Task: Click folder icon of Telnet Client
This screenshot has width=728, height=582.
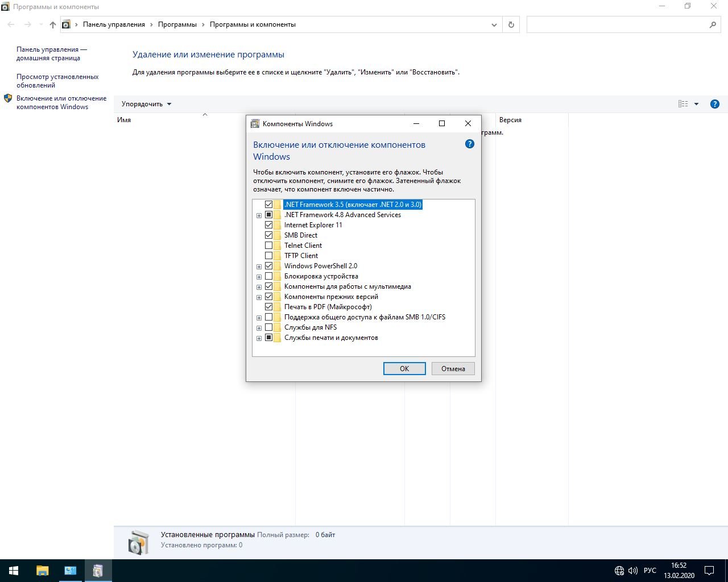Action: 278,246
